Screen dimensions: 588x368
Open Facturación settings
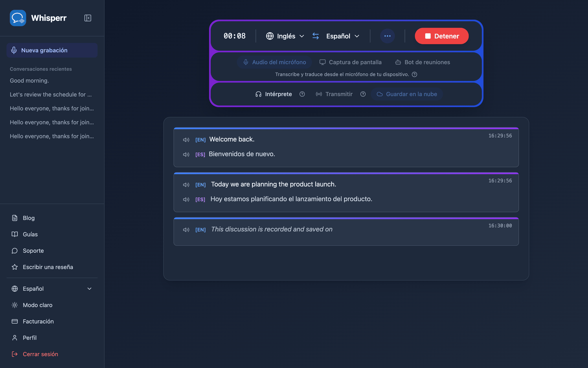(x=38, y=322)
